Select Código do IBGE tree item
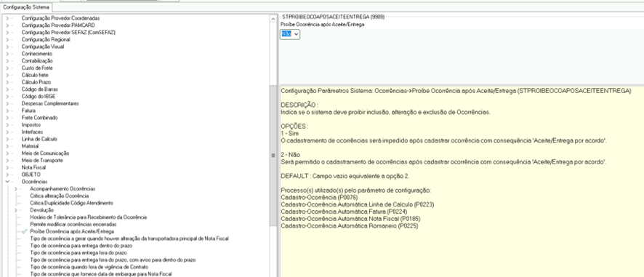 pyautogui.click(x=38, y=97)
